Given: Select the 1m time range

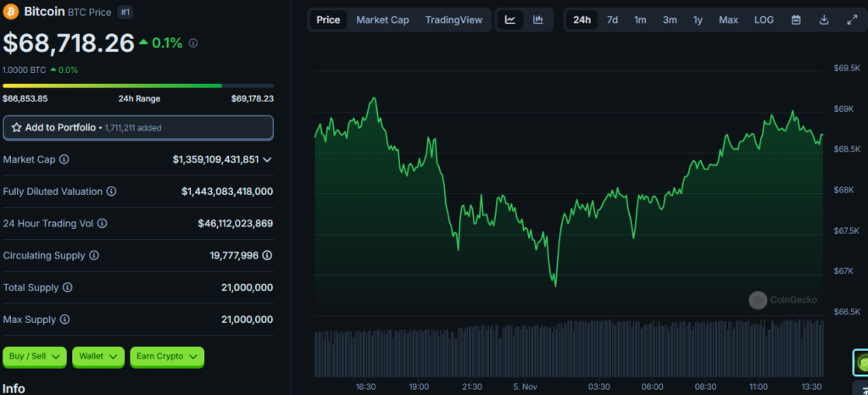Looking at the screenshot, I should pos(640,19).
